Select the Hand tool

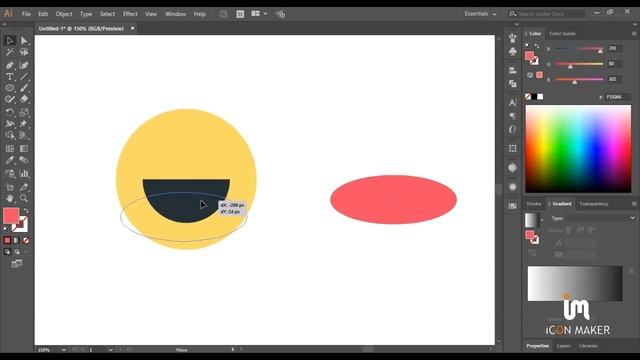10,199
